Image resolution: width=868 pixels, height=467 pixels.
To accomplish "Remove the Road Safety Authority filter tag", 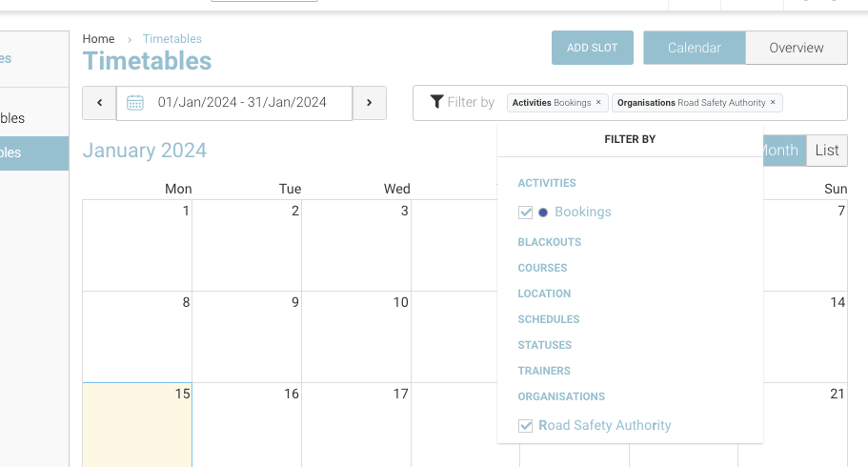I will pyautogui.click(x=773, y=103).
